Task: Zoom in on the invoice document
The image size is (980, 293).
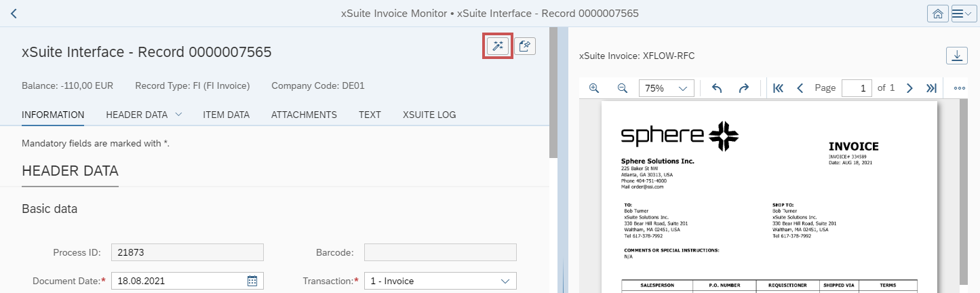Action: [594, 88]
